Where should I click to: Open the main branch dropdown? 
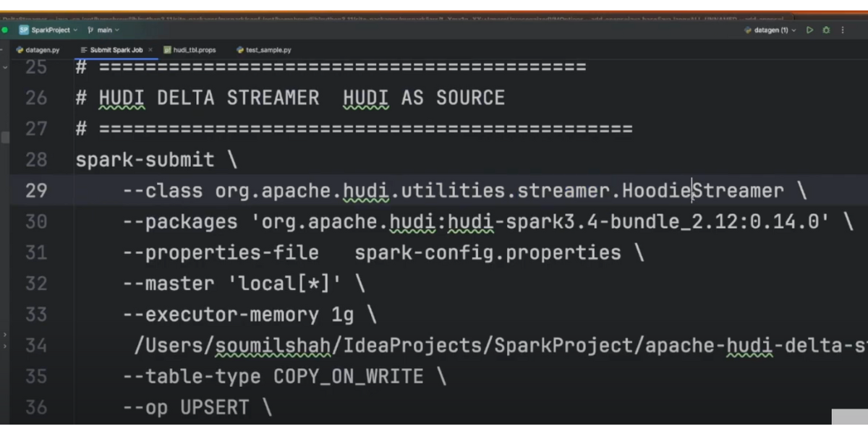103,30
